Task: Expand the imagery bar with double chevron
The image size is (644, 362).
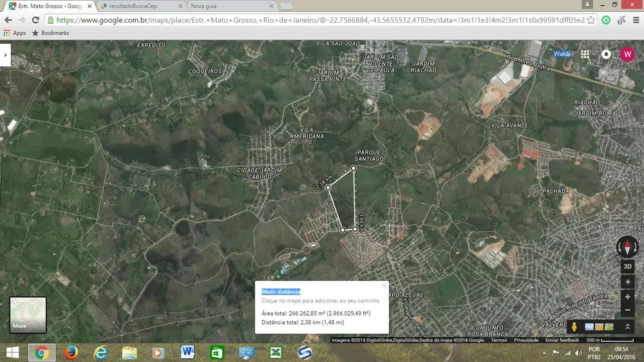Action: point(627,327)
